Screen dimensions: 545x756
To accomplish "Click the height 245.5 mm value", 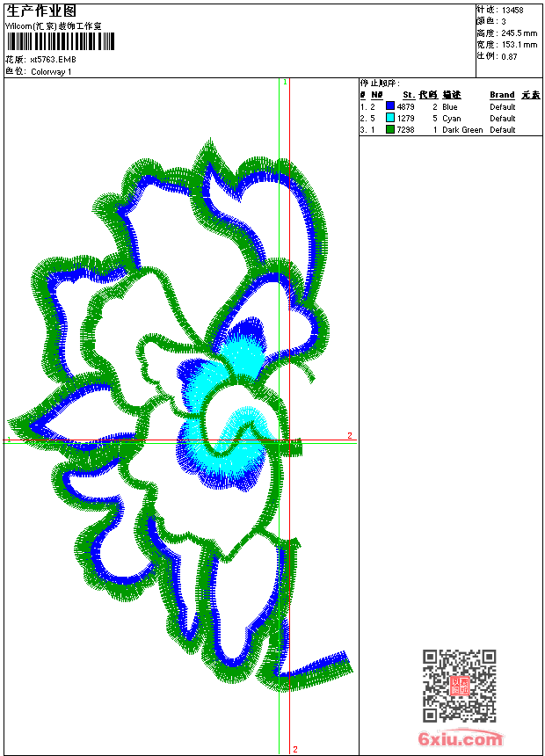I will click(519, 33).
